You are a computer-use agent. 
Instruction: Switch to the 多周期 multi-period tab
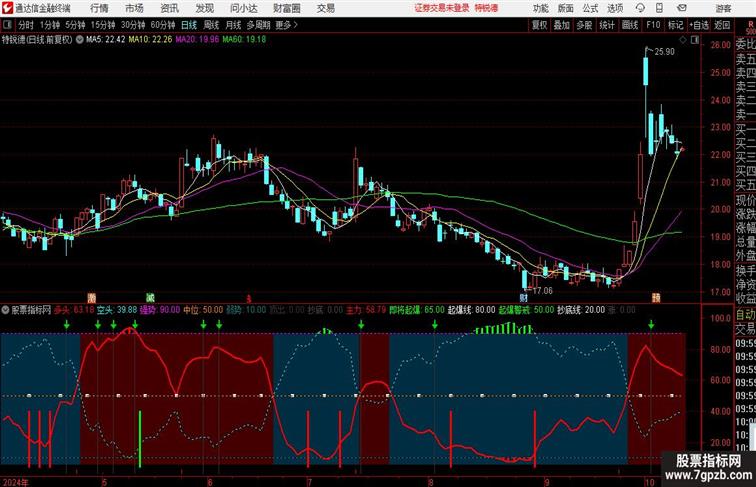click(x=258, y=25)
